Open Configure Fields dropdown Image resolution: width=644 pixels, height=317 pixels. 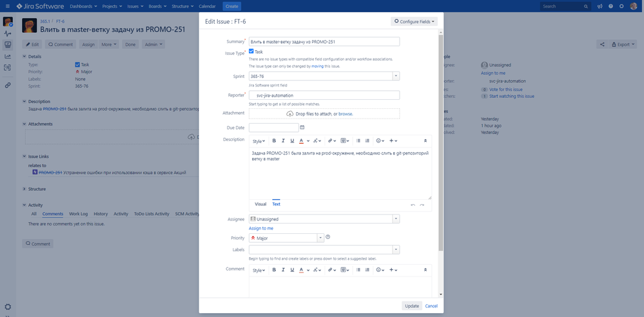click(x=414, y=21)
